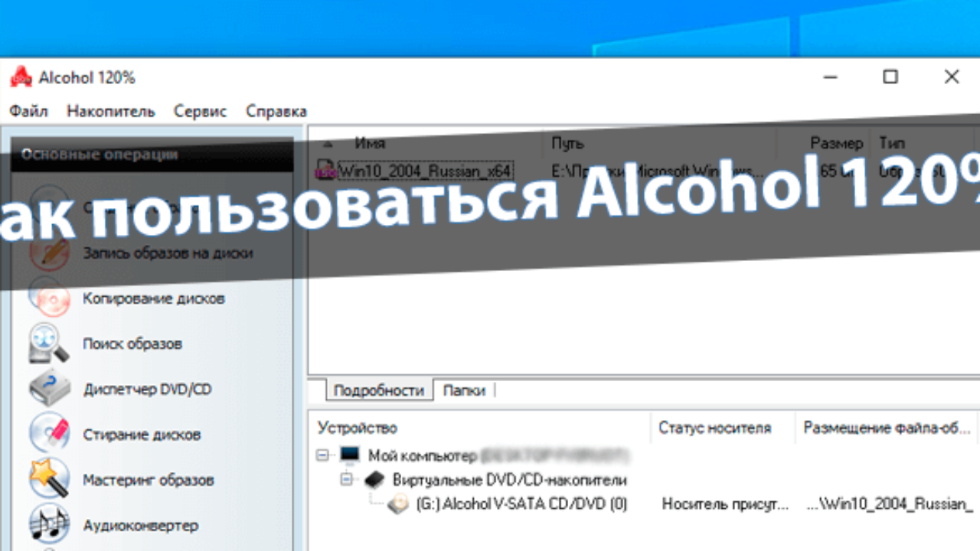The width and height of the screenshot is (980, 551).
Task: Close the Alcohol 120% window
Action: pyautogui.click(x=951, y=77)
